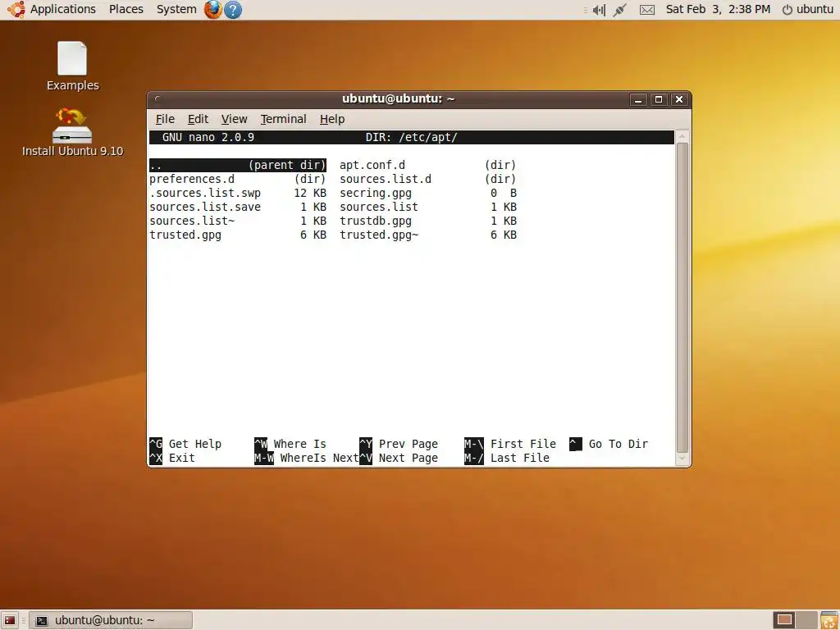
Task: Click the Show Desktop icon in the bottom panel
Action: pos(10,620)
